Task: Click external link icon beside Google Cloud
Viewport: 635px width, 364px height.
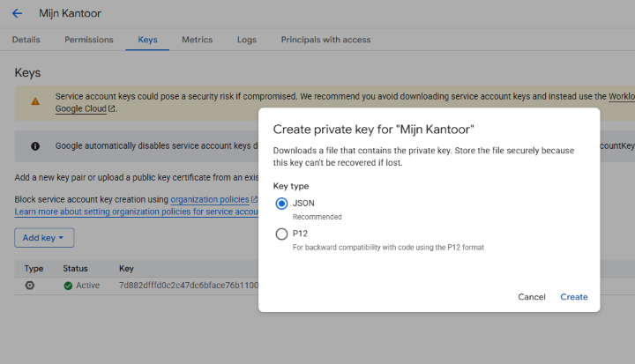Action: [112, 108]
